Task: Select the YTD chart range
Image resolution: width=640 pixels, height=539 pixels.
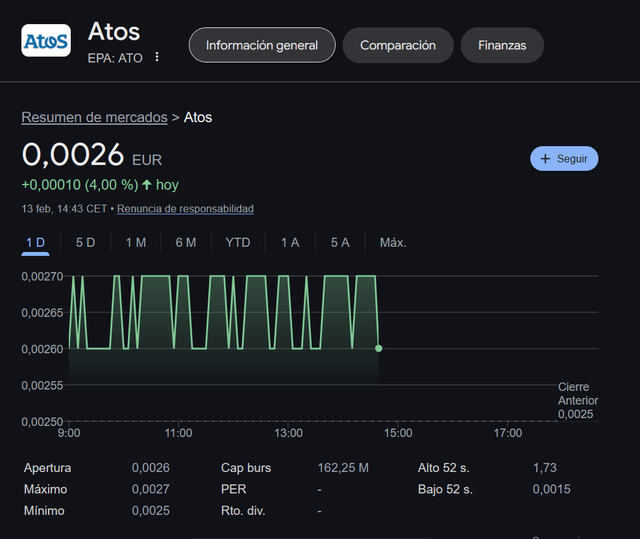Action: coord(238,243)
